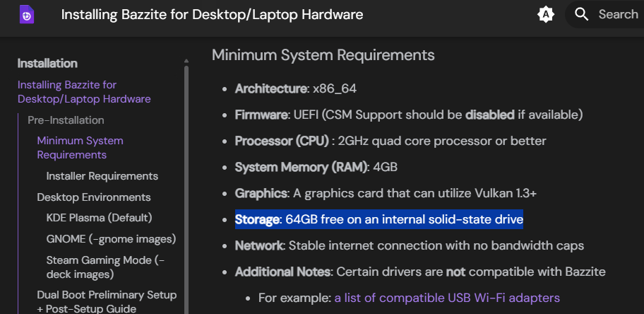644x314 pixels.
Task: Open Dual Boot Preliminary Setup guide
Action: (x=107, y=301)
